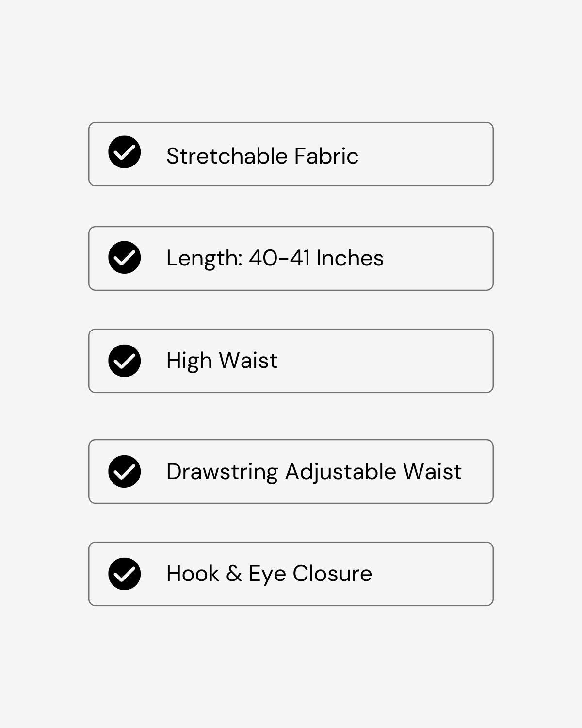This screenshot has height=728, width=582.
Task: Click "Waist" in the Drawstring row
Action: click(x=432, y=472)
